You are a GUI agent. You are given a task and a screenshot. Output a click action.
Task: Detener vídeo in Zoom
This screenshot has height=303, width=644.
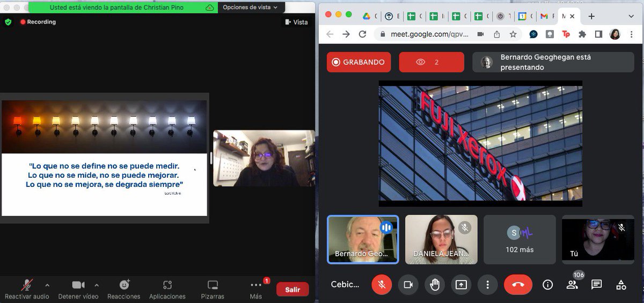coord(78,290)
